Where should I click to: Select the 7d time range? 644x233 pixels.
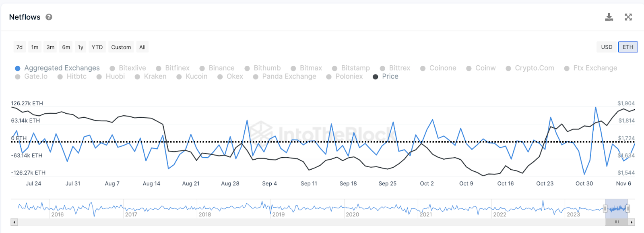pos(19,47)
